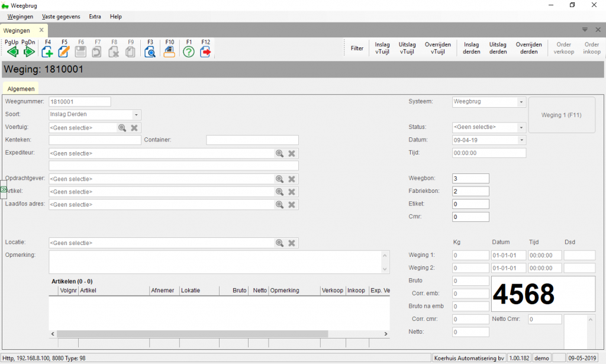Click the Volgnr column header
The image size is (606, 364).
[69, 291]
